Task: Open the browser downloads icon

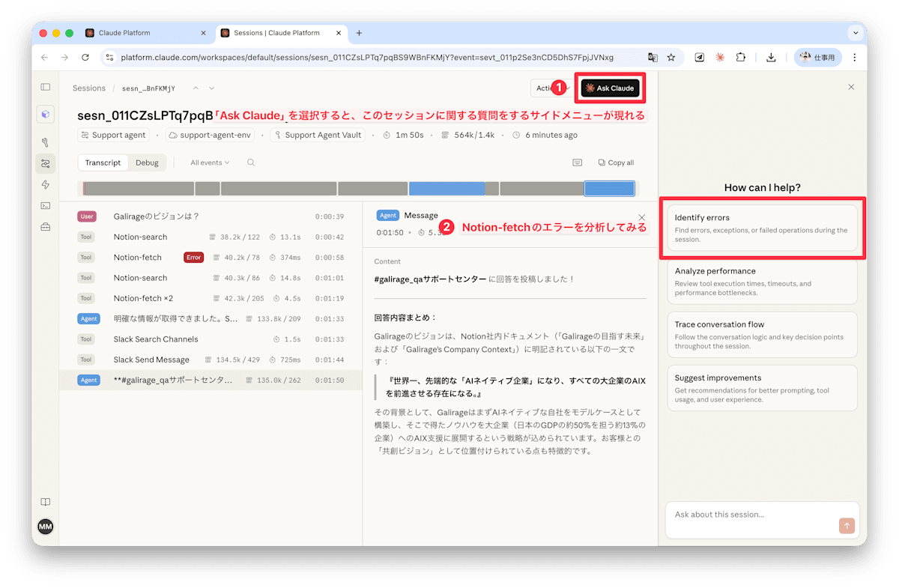Action: coord(771,57)
